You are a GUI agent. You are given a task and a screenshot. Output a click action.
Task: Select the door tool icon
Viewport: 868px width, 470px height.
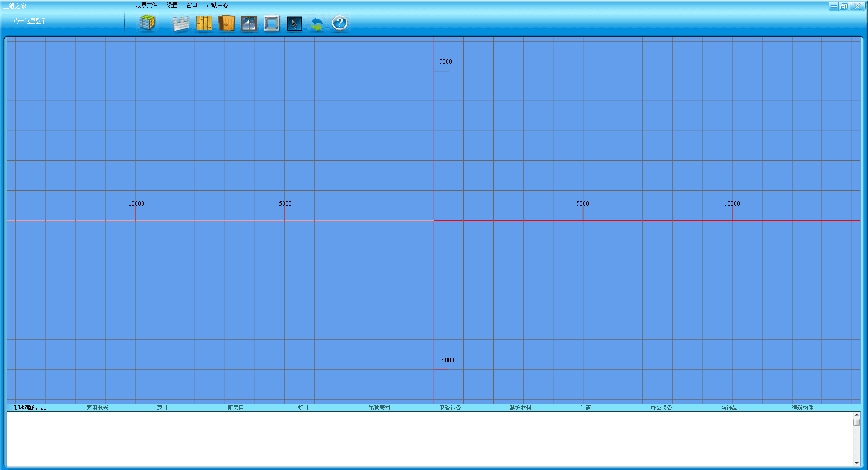226,23
